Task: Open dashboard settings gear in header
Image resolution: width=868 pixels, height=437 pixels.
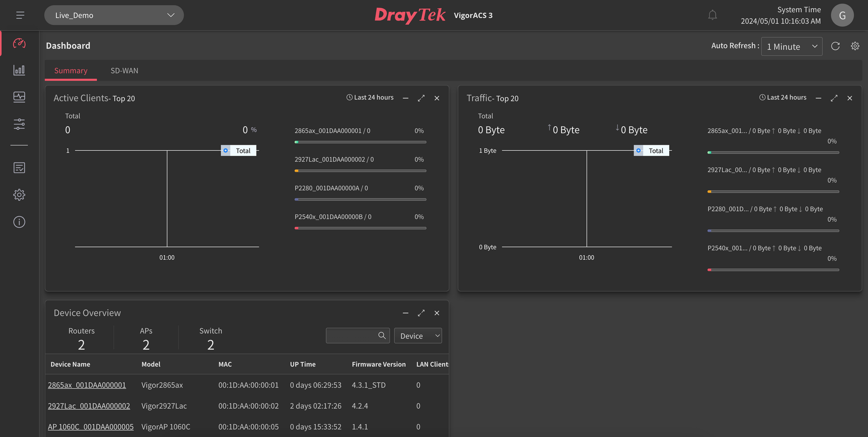Action: 855,46
